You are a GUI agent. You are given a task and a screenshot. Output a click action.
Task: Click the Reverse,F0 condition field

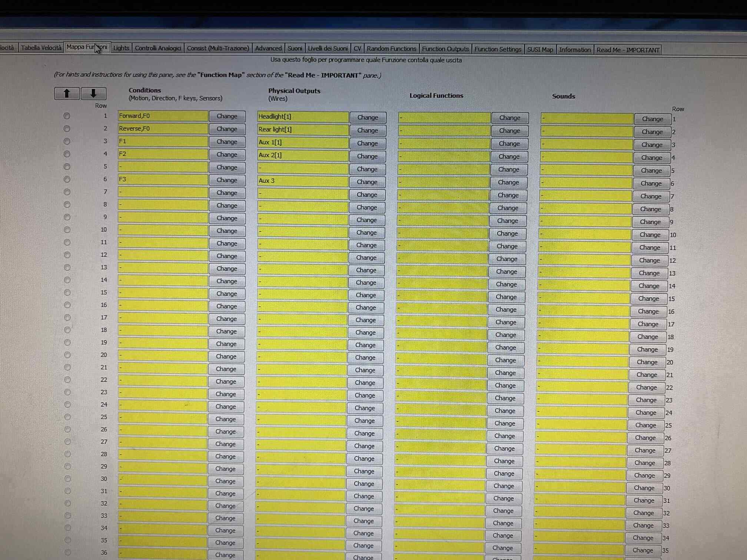pos(163,129)
